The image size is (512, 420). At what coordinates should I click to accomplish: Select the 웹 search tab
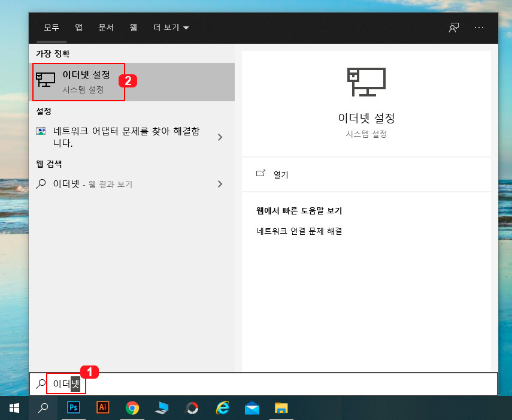[x=133, y=28]
